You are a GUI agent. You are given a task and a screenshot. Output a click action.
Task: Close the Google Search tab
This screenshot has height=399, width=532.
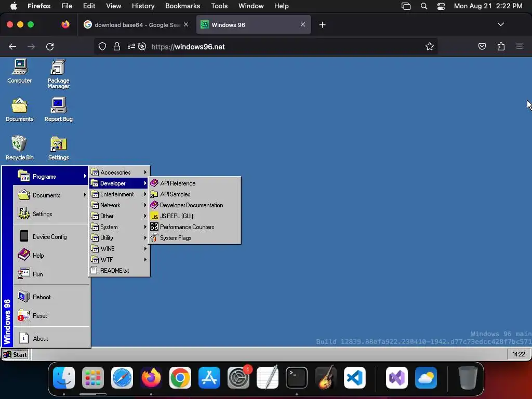[186, 24]
